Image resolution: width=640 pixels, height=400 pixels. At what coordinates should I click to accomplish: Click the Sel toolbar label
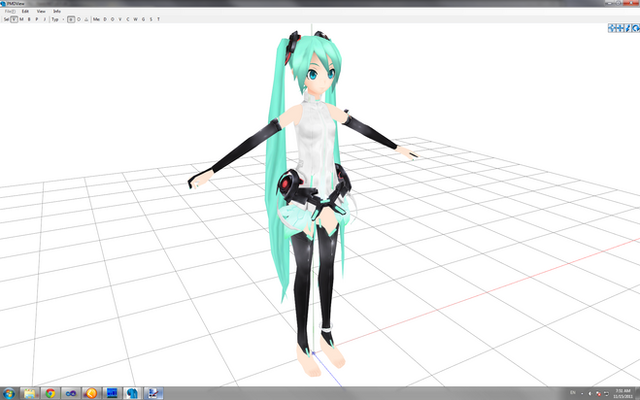[x=6, y=19]
